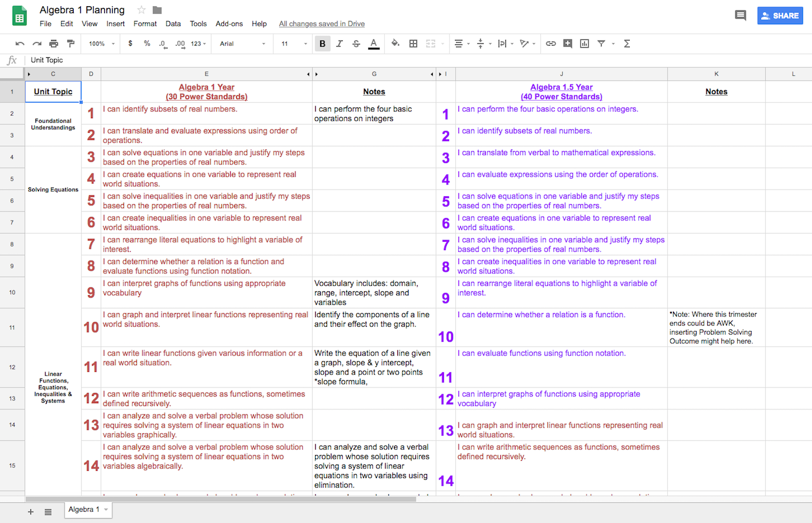Open the Arial font dropdown
Viewport: 812px width, 523px height.
pos(242,43)
